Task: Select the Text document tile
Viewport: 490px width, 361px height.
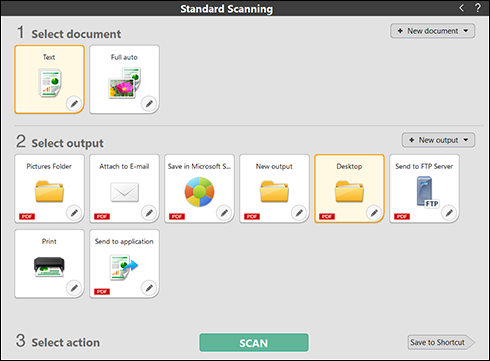Action: pyautogui.click(x=49, y=79)
